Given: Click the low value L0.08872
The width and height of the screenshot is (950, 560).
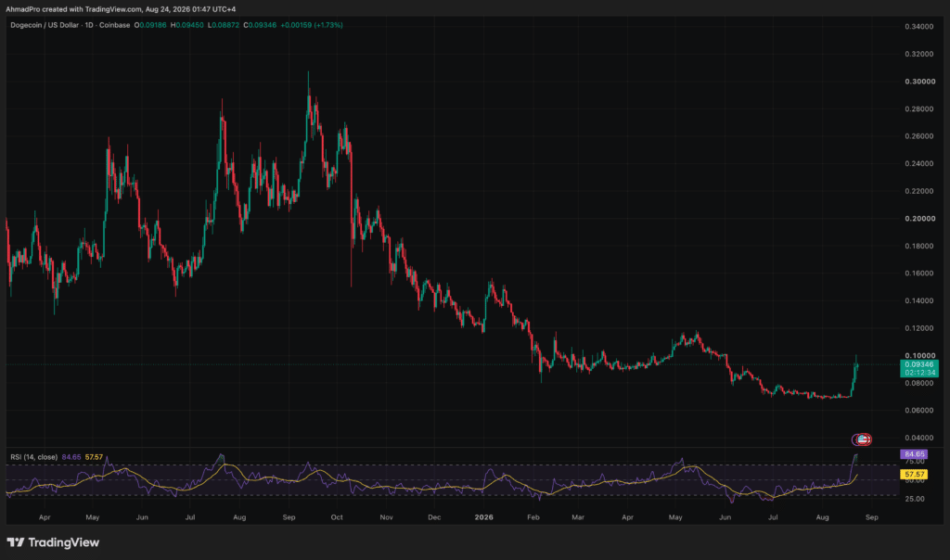Looking at the screenshot, I should (x=224, y=25).
